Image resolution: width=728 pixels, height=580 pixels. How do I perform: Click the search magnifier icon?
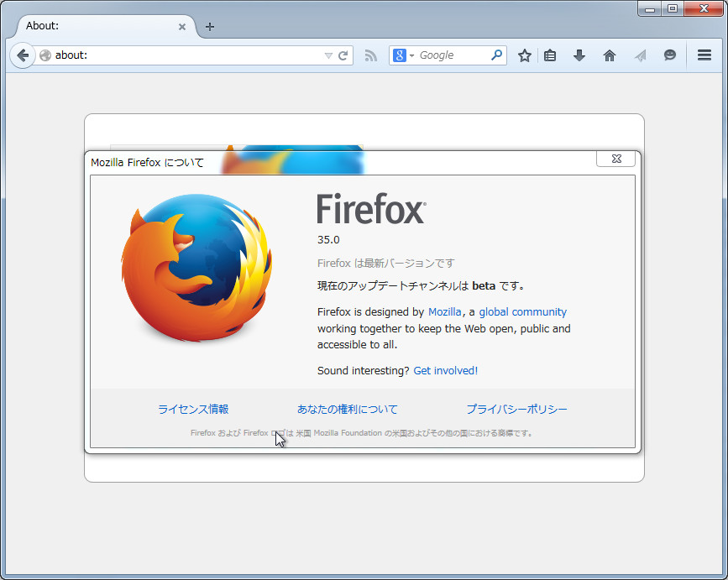(x=497, y=55)
